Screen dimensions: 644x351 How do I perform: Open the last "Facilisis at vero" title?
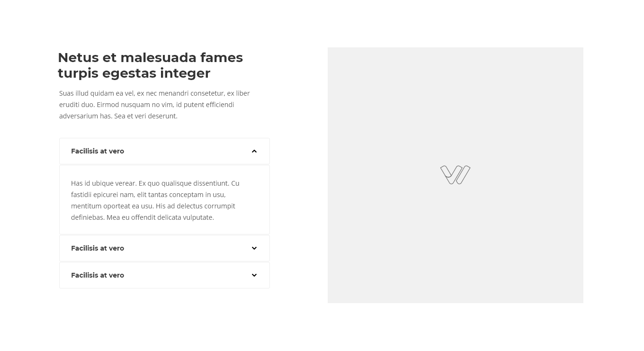pyautogui.click(x=98, y=275)
